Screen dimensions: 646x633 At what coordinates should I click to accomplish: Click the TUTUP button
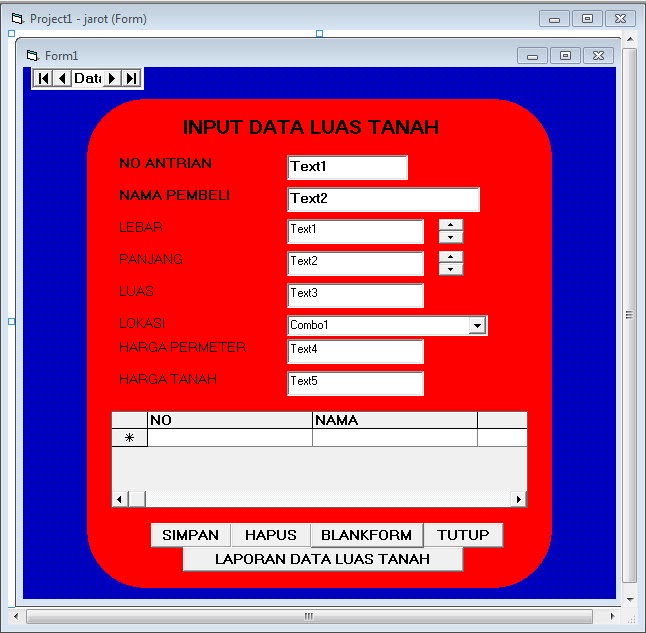(463, 535)
